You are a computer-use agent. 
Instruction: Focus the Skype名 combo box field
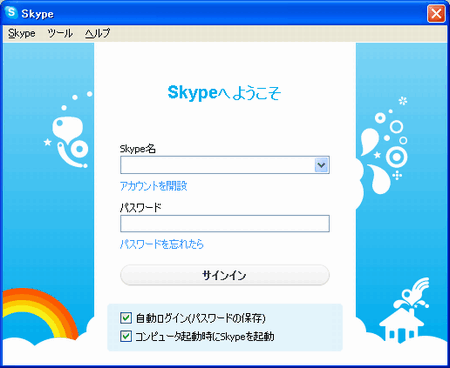point(217,165)
